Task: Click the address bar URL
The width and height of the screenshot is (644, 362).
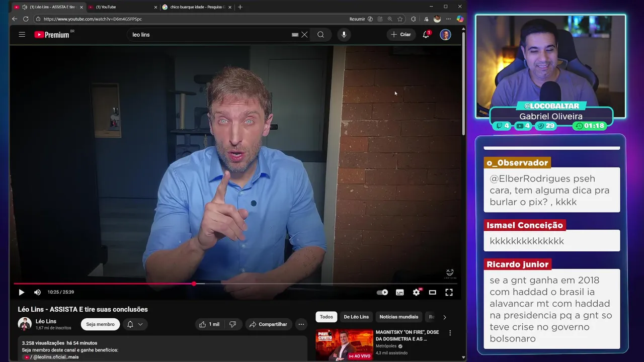Action: (x=93, y=19)
